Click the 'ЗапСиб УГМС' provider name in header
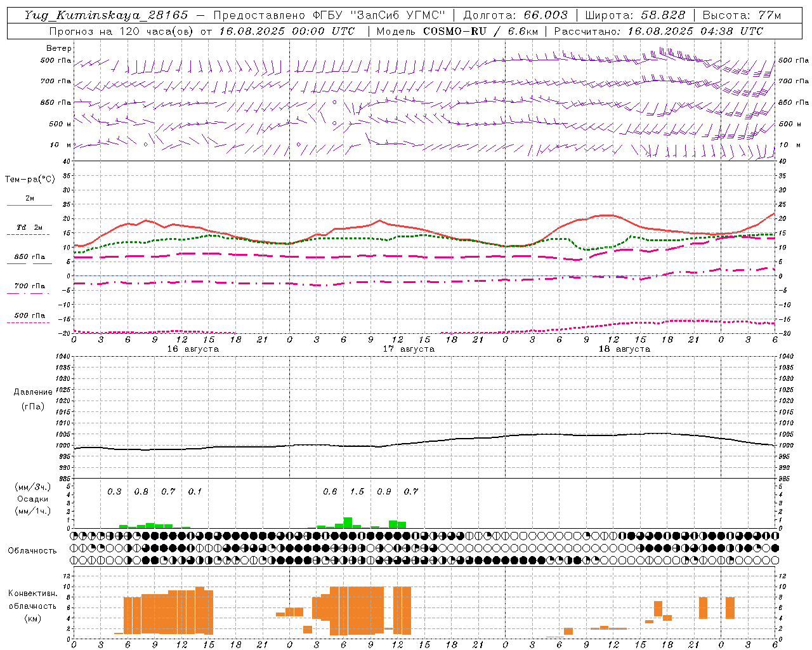Screen dimensions: 812x650 tap(398, 15)
